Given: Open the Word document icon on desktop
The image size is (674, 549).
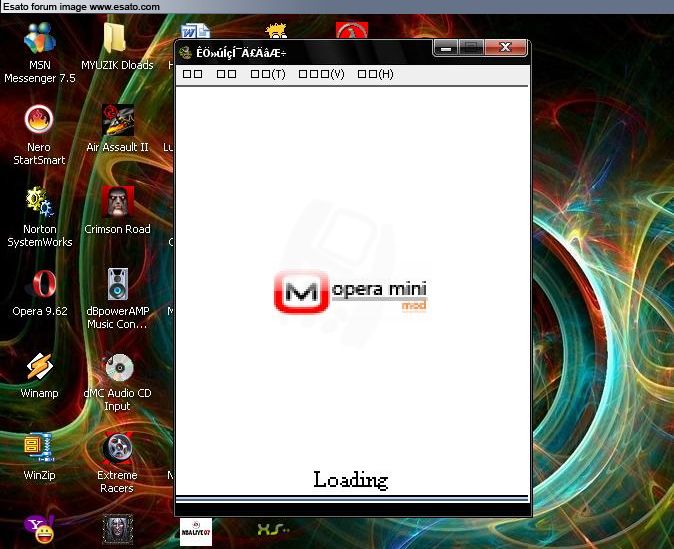Looking at the screenshot, I should (x=196, y=31).
